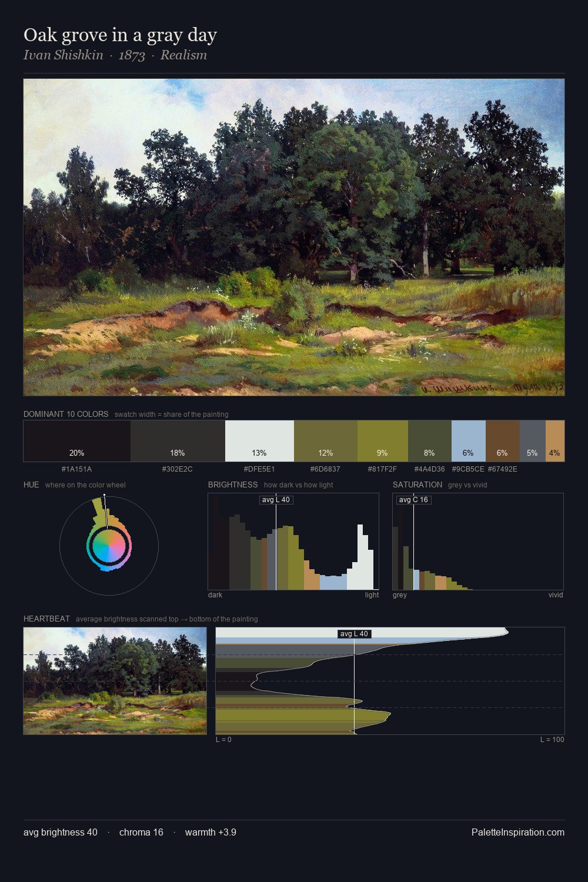Click the "grey" axis label
The width and height of the screenshot is (588, 882).
[x=400, y=595]
